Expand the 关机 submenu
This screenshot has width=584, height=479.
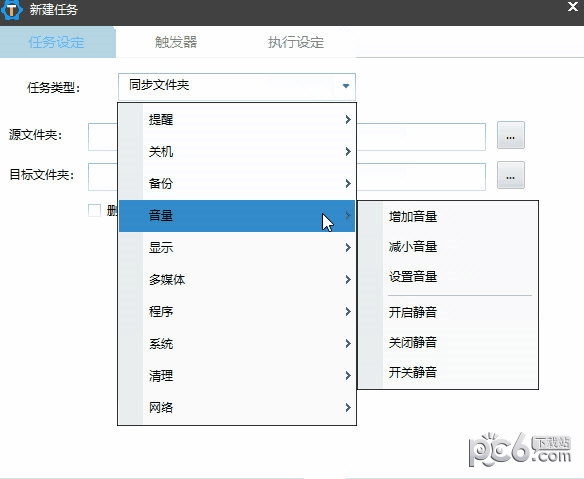tap(237, 152)
